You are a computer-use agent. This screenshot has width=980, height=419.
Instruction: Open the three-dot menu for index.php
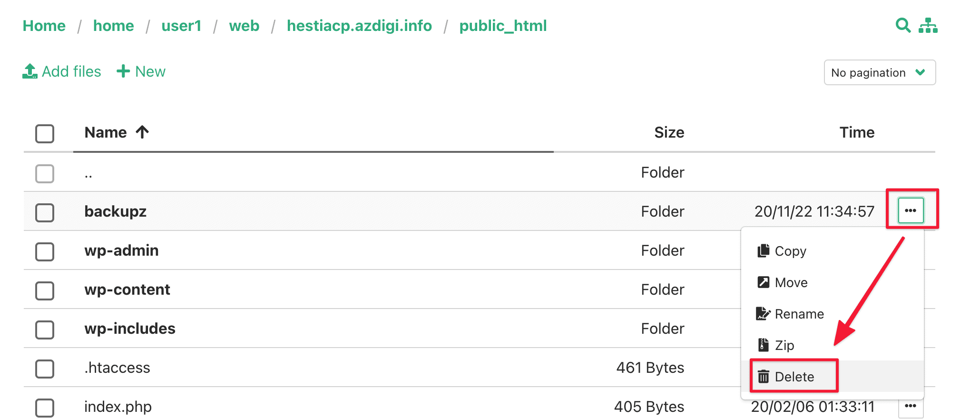coord(911,406)
